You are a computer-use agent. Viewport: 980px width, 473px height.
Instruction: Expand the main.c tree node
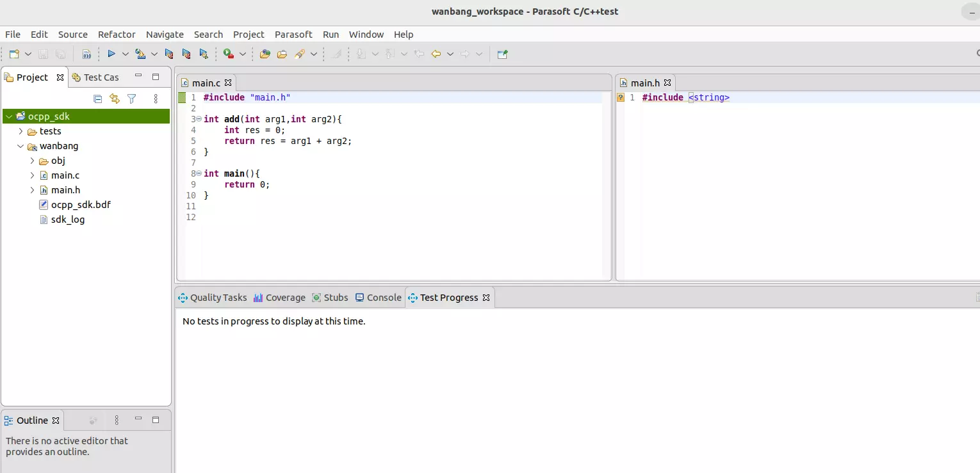click(x=32, y=175)
